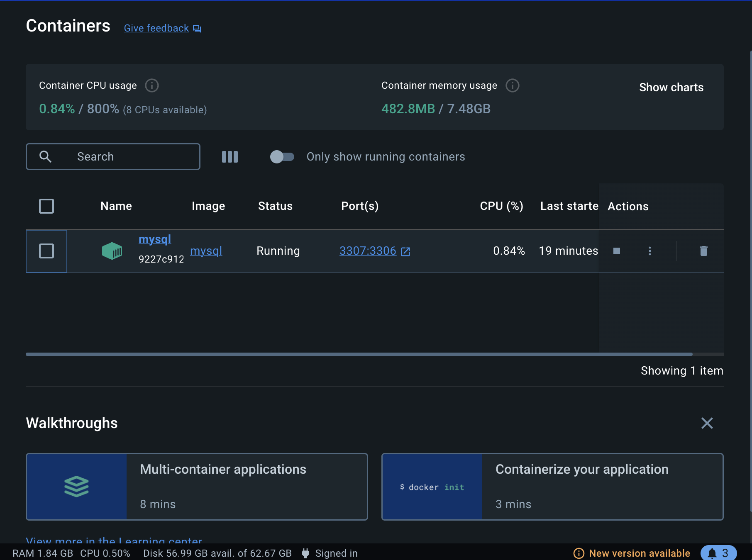Click container ID 9227c912
The image size is (752, 560).
pyautogui.click(x=161, y=259)
